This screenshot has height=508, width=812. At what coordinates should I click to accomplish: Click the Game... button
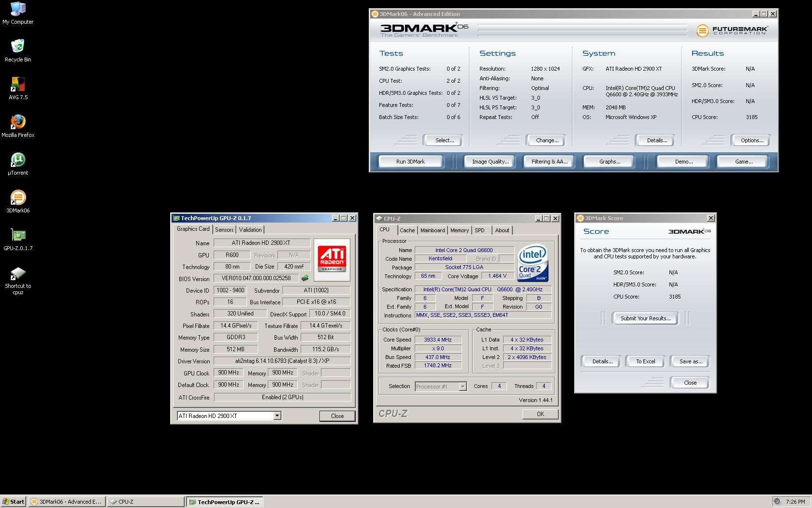point(743,162)
